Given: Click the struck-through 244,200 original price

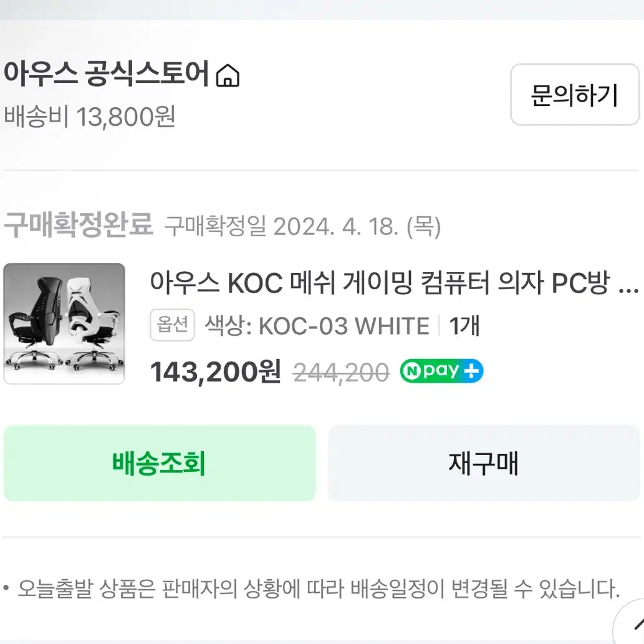Looking at the screenshot, I should point(341,373).
